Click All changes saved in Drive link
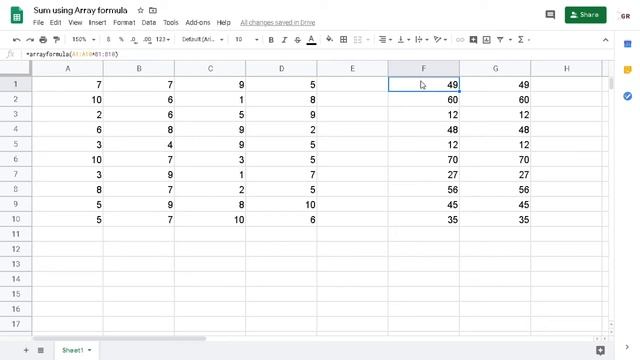The width and height of the screenshot is (640, 360). pyautogui.click(x=278, y=22)
